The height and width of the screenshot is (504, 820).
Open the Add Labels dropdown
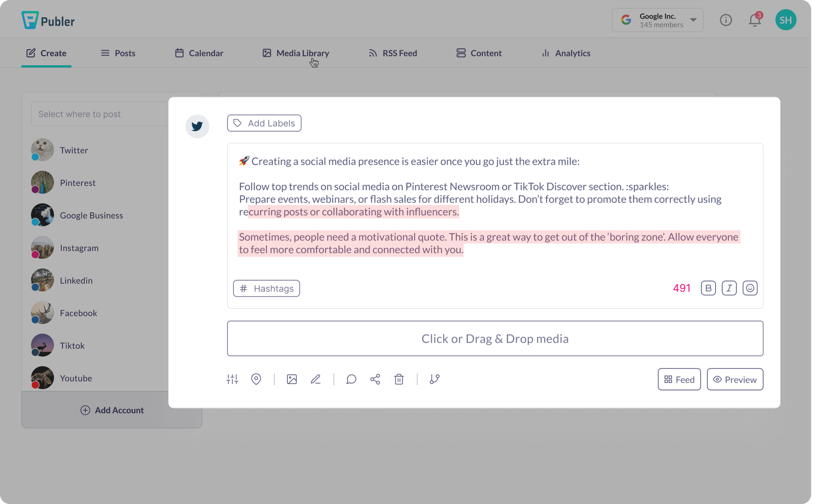(264, 123)
